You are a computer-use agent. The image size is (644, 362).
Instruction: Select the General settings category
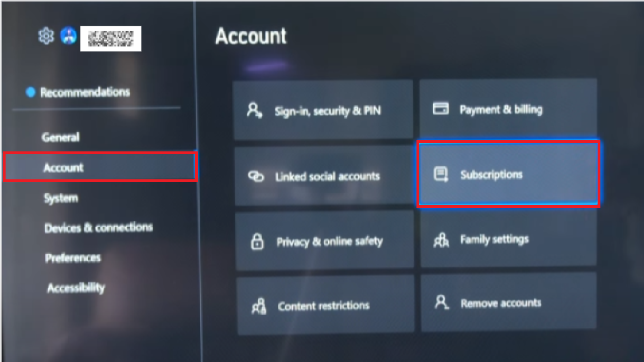pos(61,137)
